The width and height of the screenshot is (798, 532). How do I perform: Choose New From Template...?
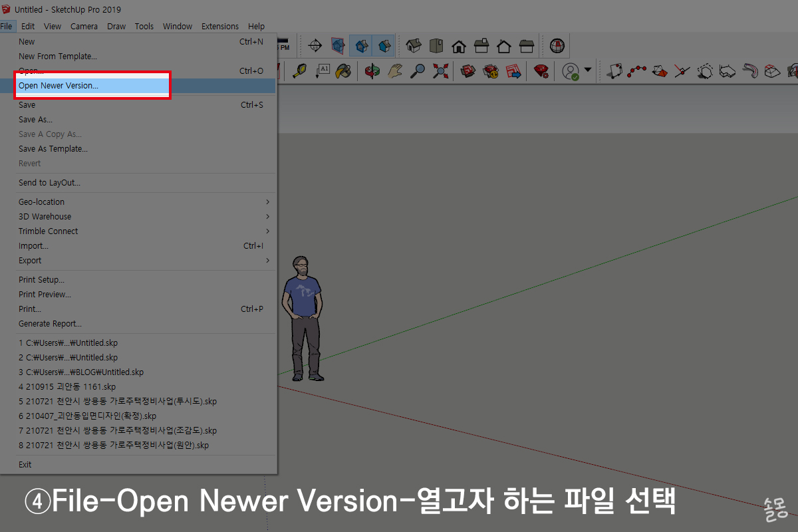[x=138, y=56]
